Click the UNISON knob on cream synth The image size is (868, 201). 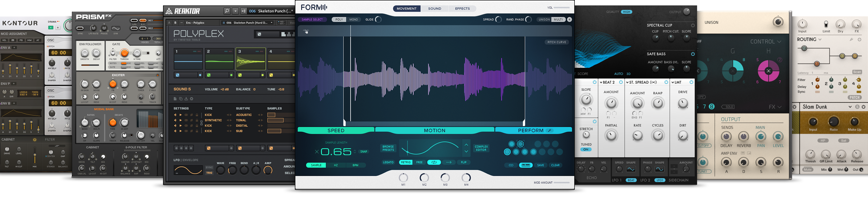(778, 22)
